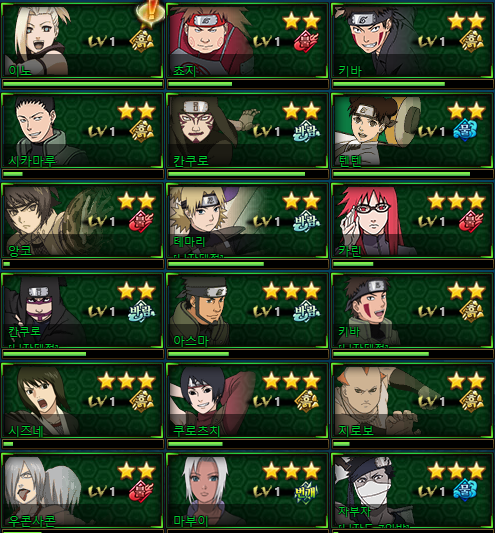This screenshot has height=533, width=495.
Task: Click the water element icon on 텐텐 card
Action: (x=465, y=131)
